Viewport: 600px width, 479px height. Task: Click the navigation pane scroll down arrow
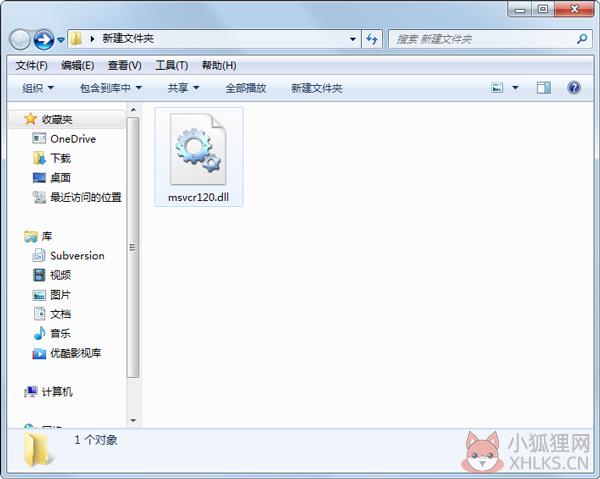pyautogui.click(x=133, y=420)
